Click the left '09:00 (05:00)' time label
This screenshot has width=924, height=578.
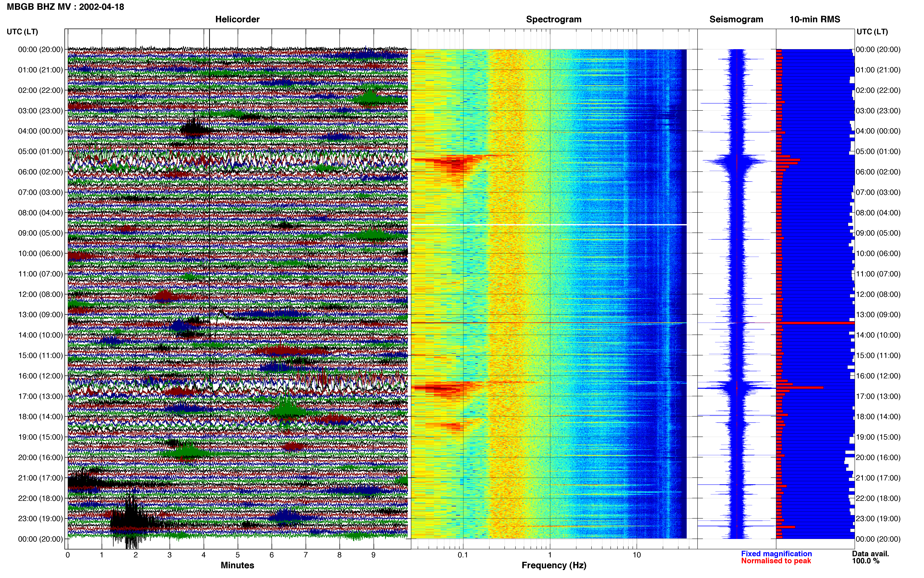point(41,233)
